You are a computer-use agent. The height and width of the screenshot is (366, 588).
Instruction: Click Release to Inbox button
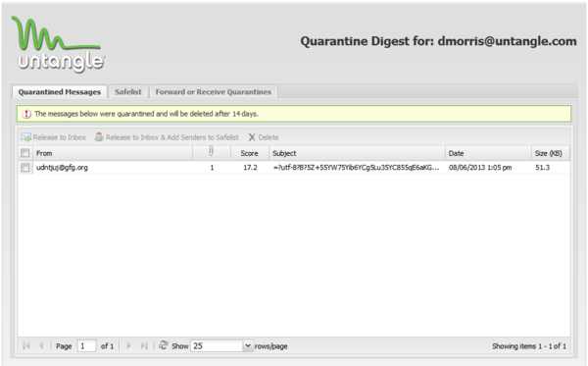pos(54,137)
